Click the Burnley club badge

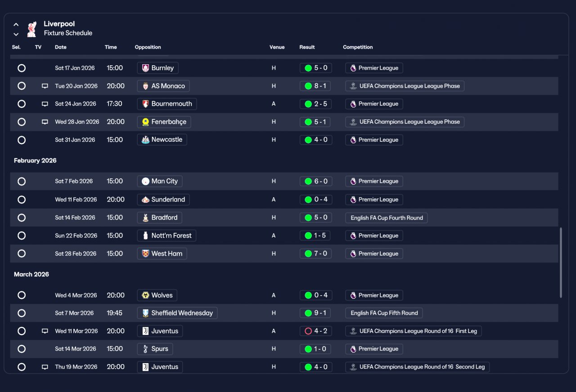(x=145, y=68)
